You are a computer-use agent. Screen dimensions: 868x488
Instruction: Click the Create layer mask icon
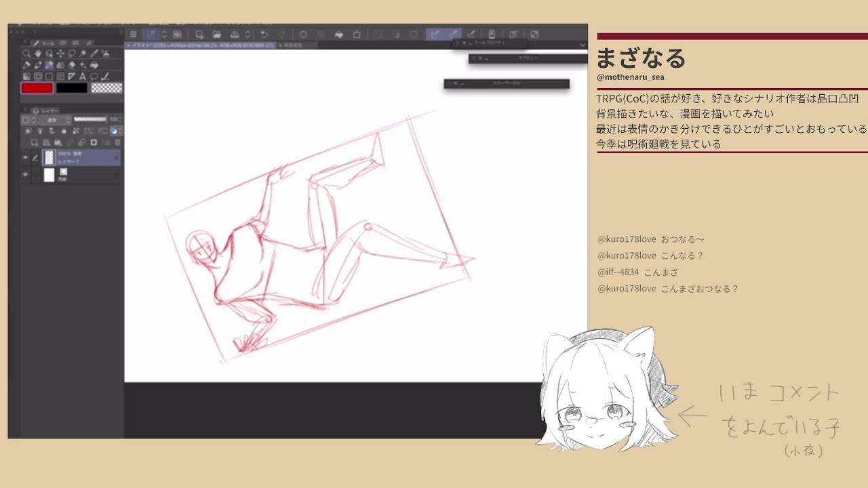(94, 142)
